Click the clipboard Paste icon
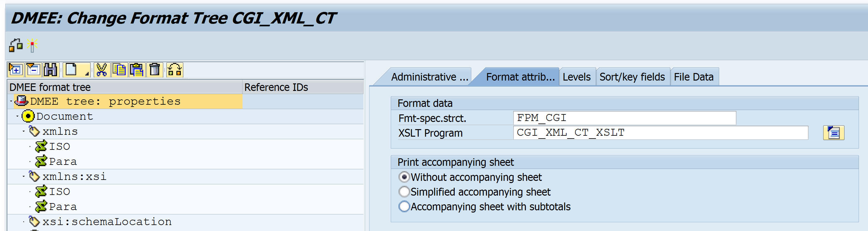 [x=137, y=70]
